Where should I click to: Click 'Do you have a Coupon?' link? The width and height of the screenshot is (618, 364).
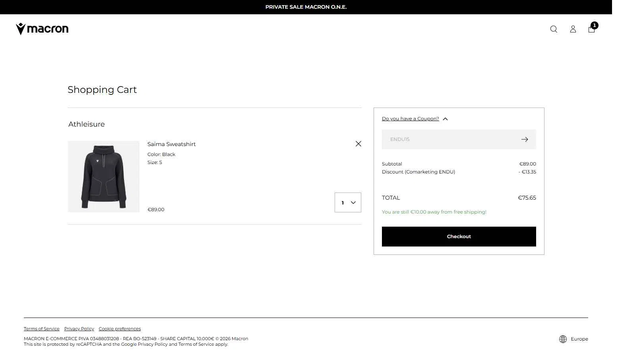(x=410, y=119)
